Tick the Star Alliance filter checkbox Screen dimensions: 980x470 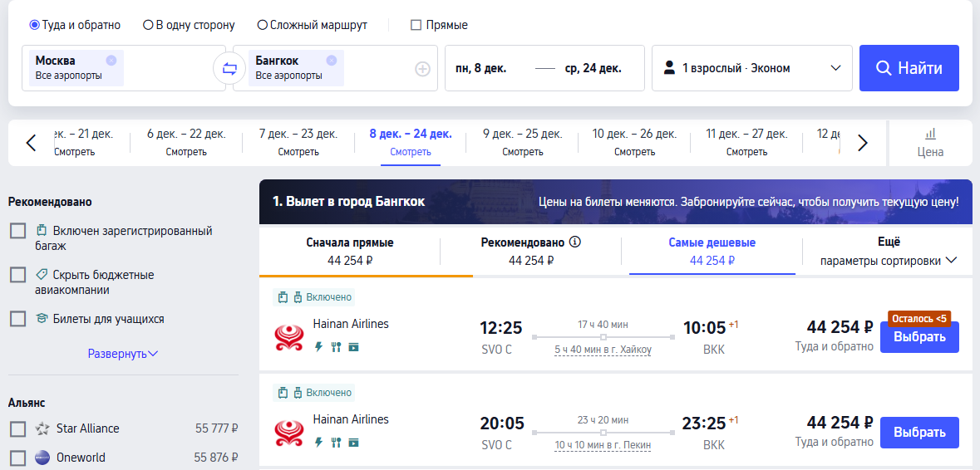[18, 428]
